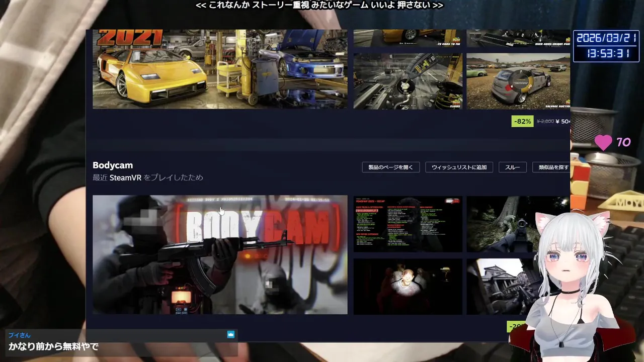Viewport: 644px width, 362px height.
Task: Click the chat message かなり前から無料やで
Action: (53, 346)
